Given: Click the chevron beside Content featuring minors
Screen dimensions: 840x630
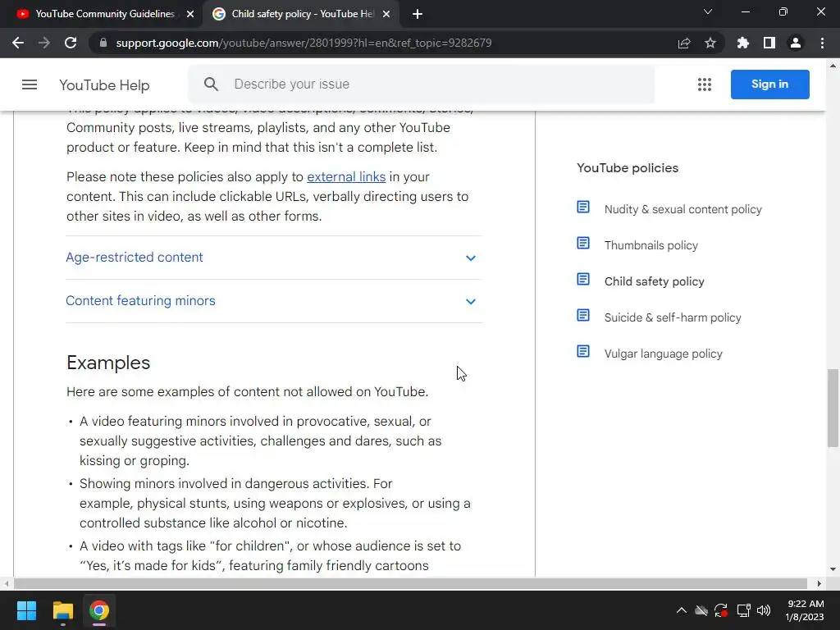Looking at the screenshot, I should coord(470,302).
